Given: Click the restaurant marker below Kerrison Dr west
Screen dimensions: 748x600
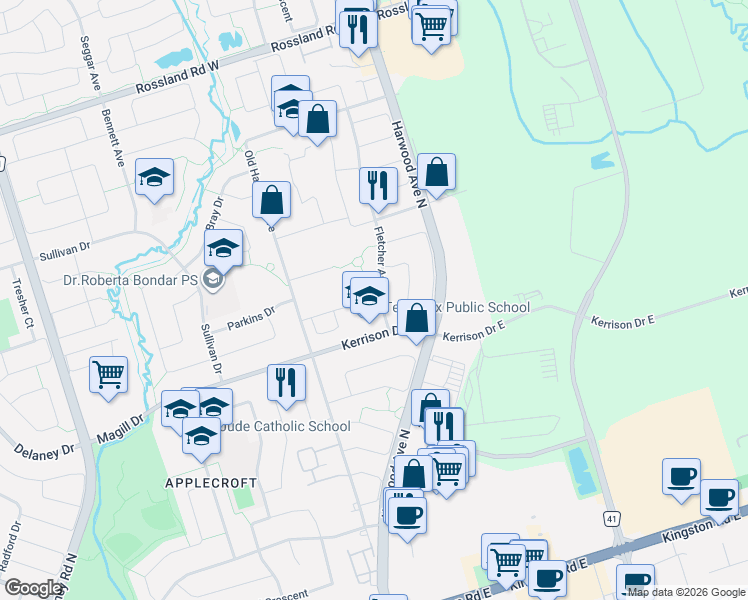Looking at the screenshot, I should [x=286, y=383].
